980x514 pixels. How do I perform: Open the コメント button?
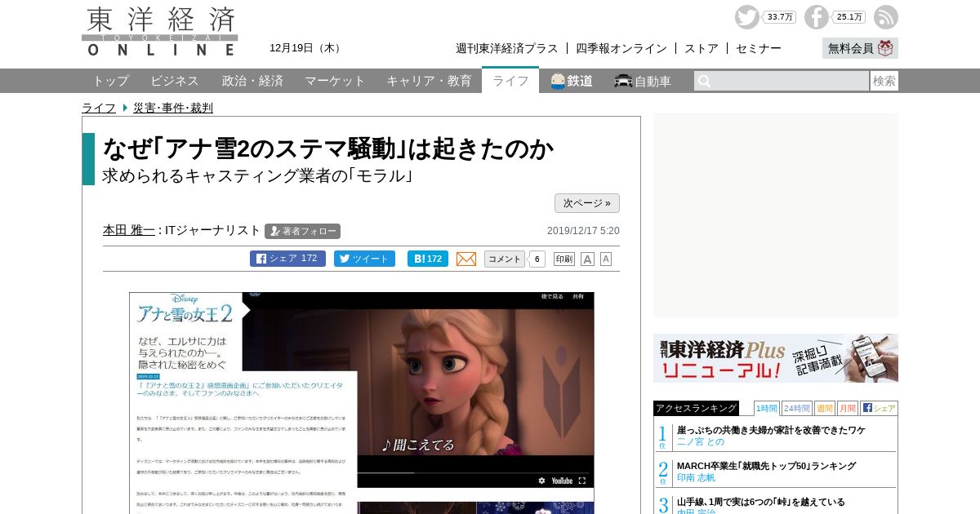click(x=505, y=259)
